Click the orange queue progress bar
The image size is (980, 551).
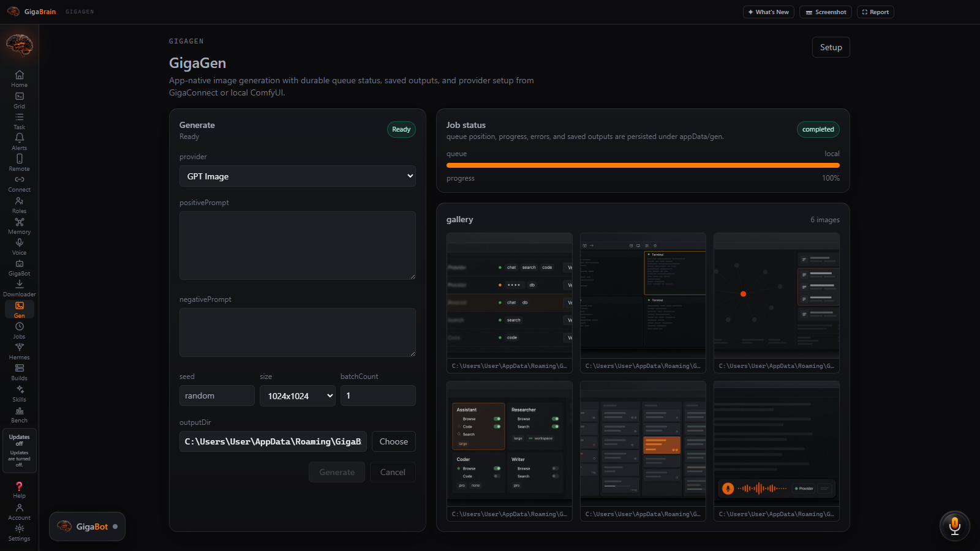click(643, 165)
